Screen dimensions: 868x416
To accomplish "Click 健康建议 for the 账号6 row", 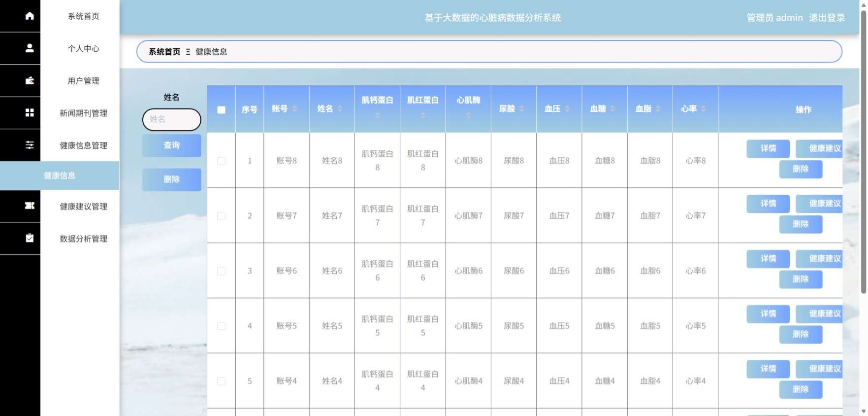I will click(819, 259).
